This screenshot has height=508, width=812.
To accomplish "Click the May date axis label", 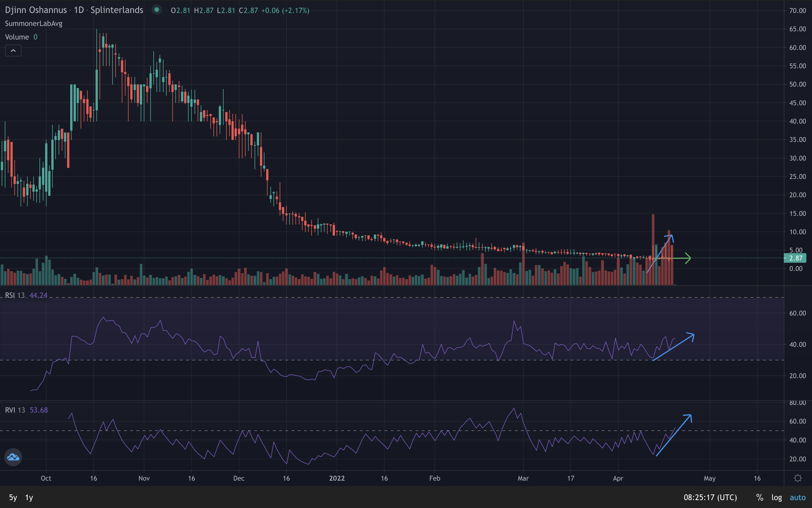I will click(x=710, y=478).
